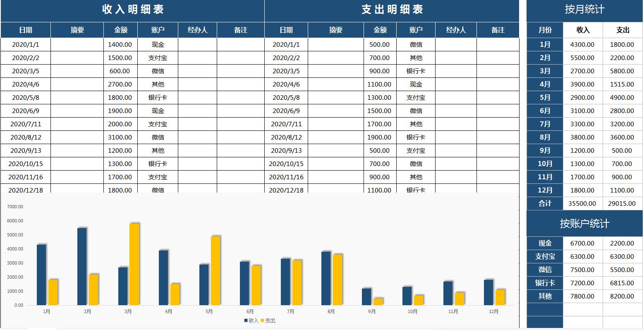Click 现金 account in income row 2020/1/1
The width and height of the screenshot is (644, 330).
coord(158,44)
